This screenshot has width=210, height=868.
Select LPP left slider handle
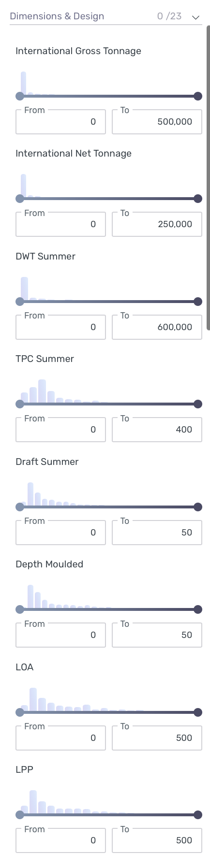[20, 815]
